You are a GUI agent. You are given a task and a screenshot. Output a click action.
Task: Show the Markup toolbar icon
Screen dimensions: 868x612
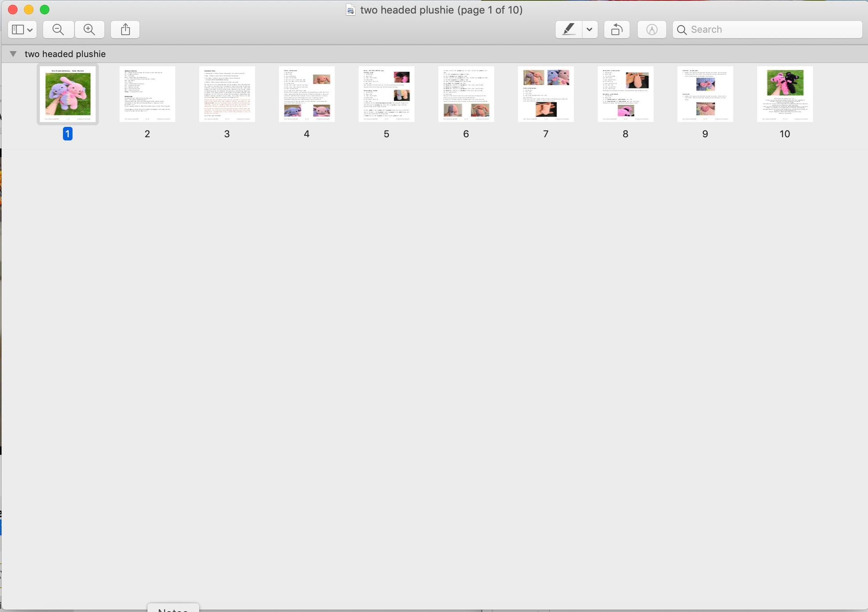[x=652, y=29]
